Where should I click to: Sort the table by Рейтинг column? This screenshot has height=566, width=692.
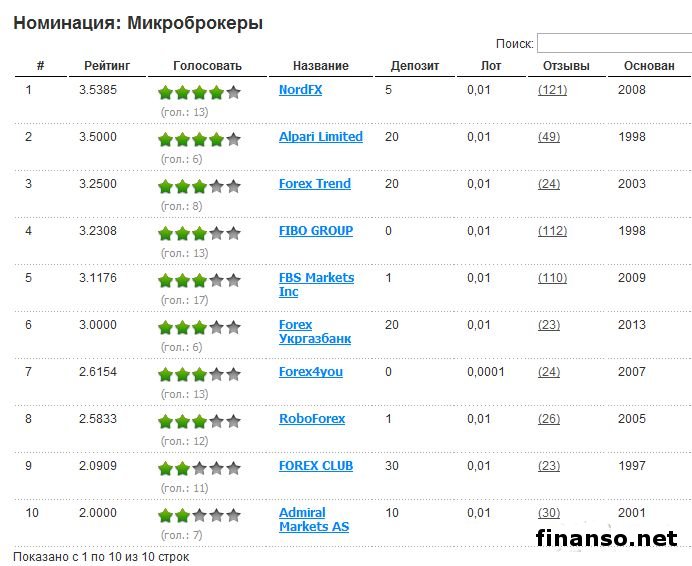tap(105, 66)
